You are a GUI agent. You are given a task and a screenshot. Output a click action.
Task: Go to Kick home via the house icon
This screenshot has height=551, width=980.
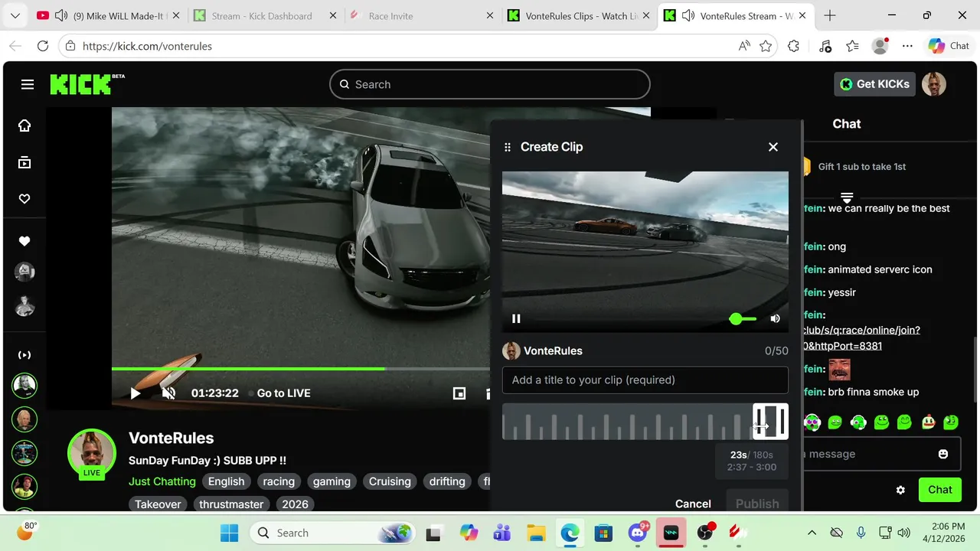click(x=24, y=126)
